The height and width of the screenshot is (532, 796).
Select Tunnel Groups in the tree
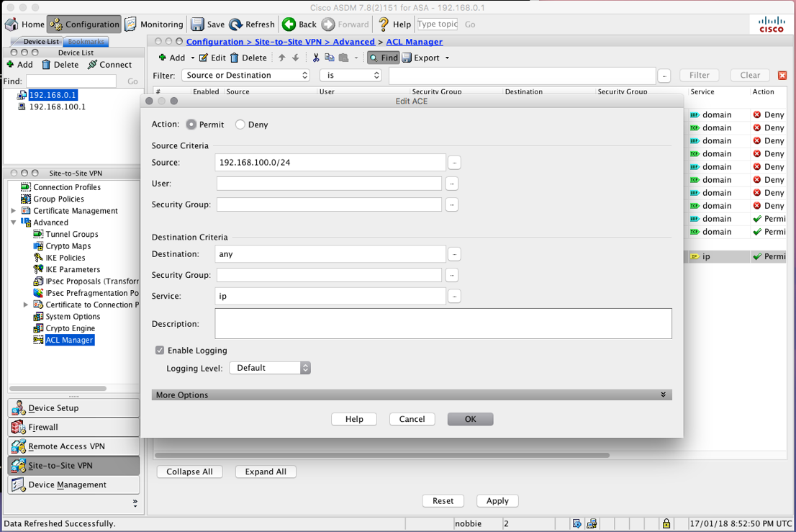71,235
